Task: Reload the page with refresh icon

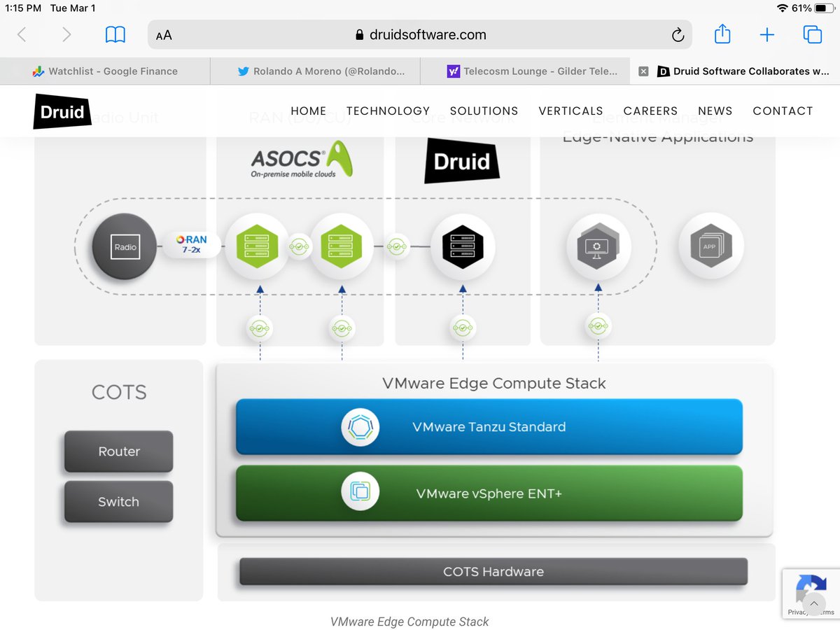Action: 677,35
